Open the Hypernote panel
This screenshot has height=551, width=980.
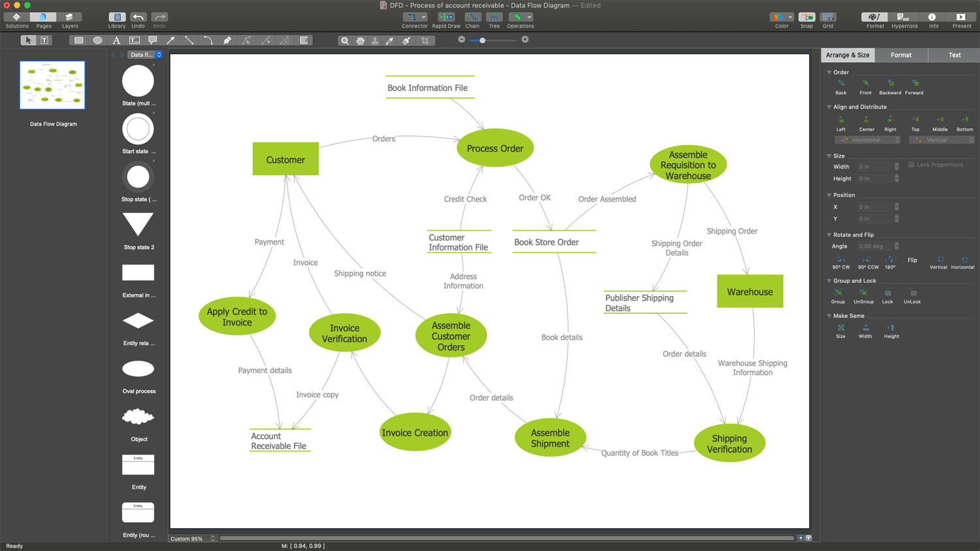[x=904, y=18]
